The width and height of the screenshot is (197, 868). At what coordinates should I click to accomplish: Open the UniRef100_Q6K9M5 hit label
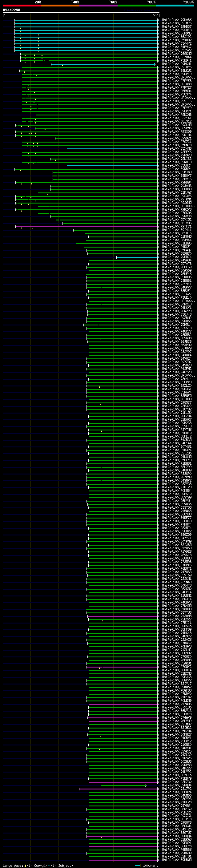[177, 33]
